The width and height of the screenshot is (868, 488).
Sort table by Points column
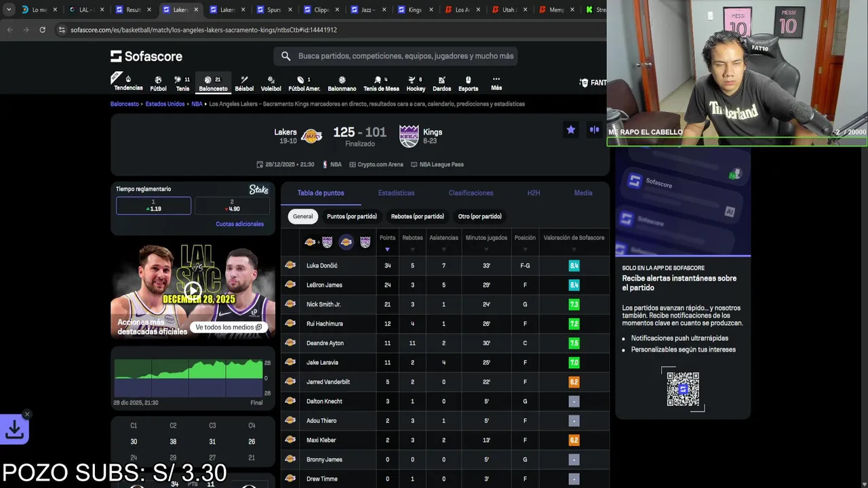[387, 242]
